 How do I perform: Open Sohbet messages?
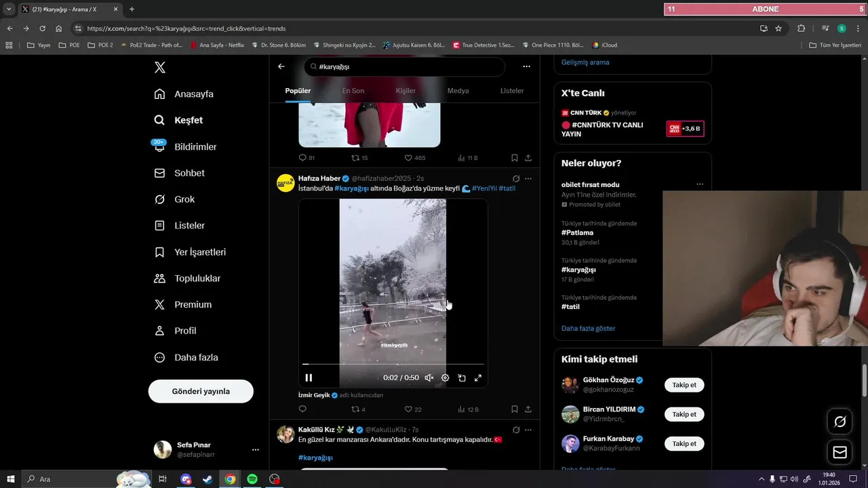179,173
